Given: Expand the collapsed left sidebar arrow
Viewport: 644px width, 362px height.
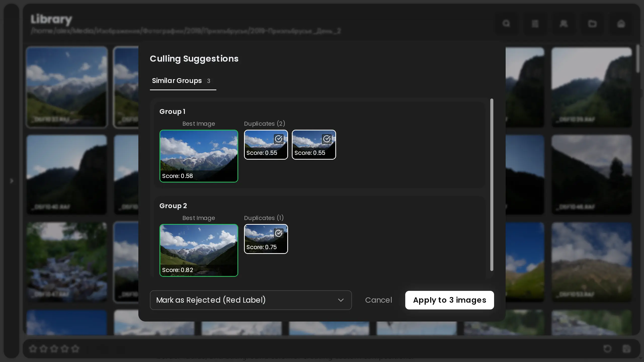Looking at the screenshot, I should 12,181.
